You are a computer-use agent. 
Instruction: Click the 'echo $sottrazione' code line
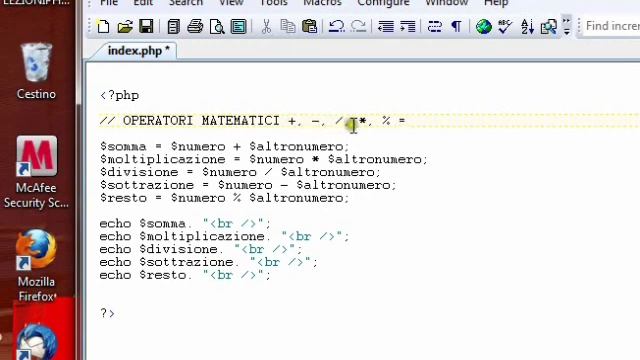209,262
